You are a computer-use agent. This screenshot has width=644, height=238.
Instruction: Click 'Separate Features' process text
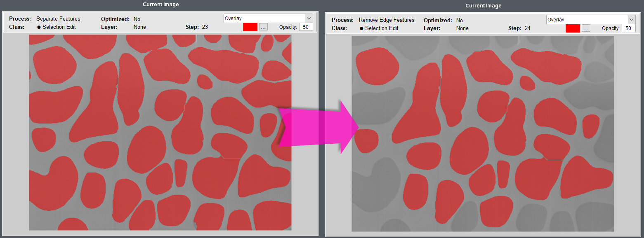(58, 19)
